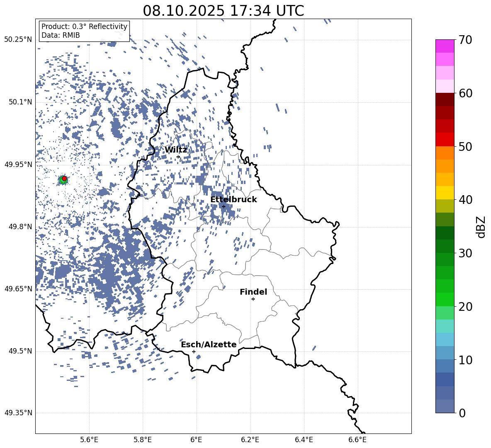Click the Wiltz city label
Image resolution: width=491 pixels, height=448 pixels.
click(176, 150)
